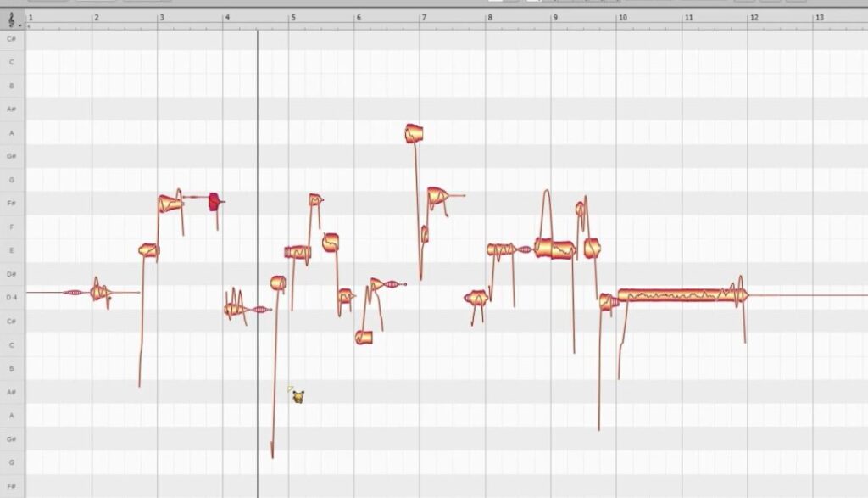Click the upper A pitch ruler label
This screenshot has height=498, width=868.
[x=11, y=133]
